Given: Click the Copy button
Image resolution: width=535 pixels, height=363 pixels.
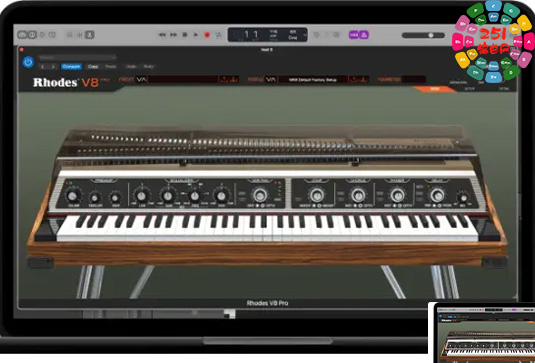Looking at the screenshot, I should click(93, 67).
